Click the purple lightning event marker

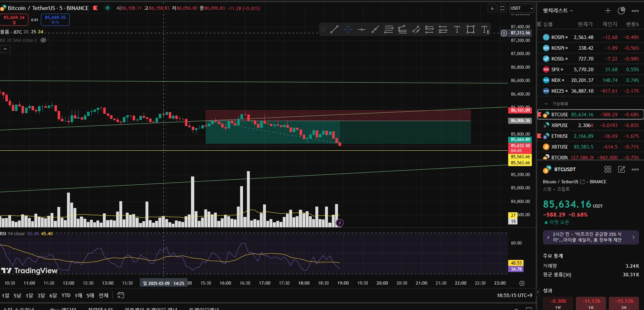click(x=340, y=223)
